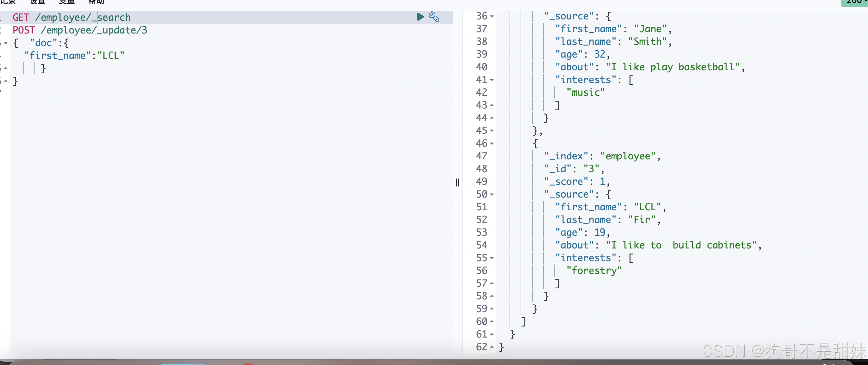Click the closing fold arrow of the request body

pyautogui.click(x=6, y=81)
